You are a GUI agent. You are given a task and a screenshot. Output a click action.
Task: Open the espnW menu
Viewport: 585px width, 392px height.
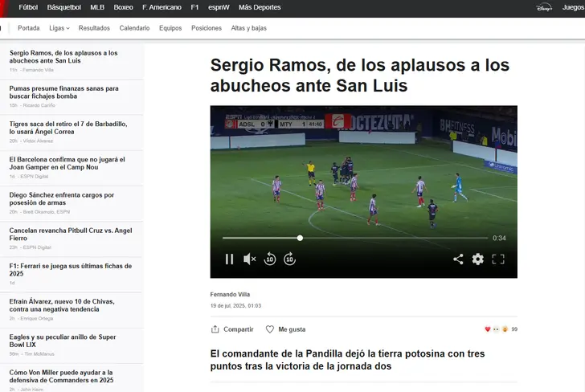point(219,7)
